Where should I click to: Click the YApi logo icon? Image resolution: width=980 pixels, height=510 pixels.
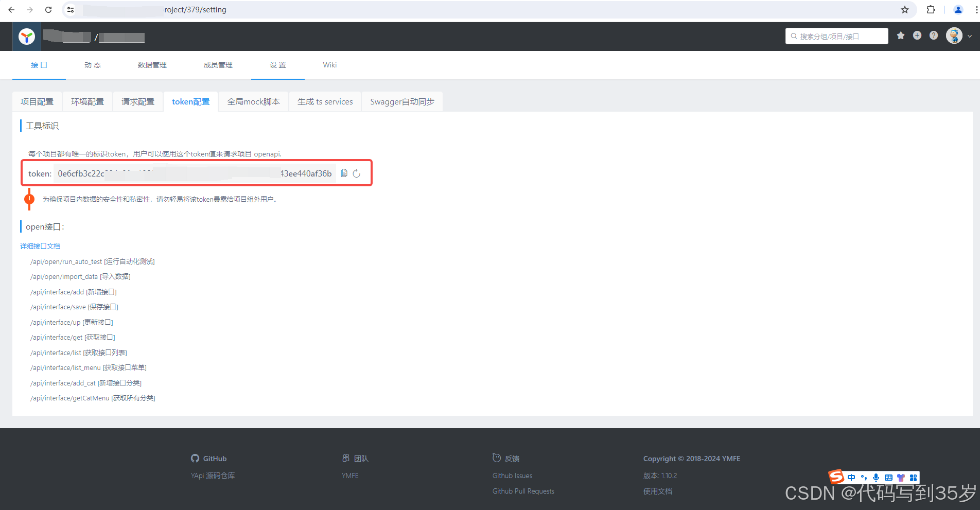tap(27, 37)
